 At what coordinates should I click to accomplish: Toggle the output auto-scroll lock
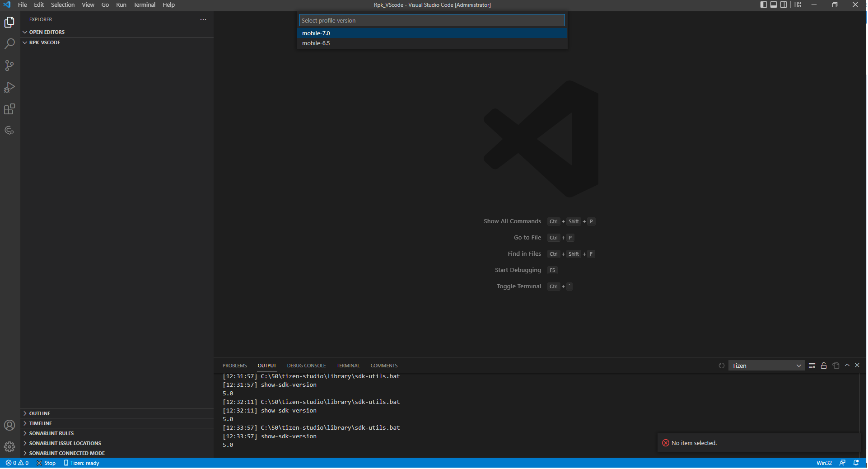824,366
